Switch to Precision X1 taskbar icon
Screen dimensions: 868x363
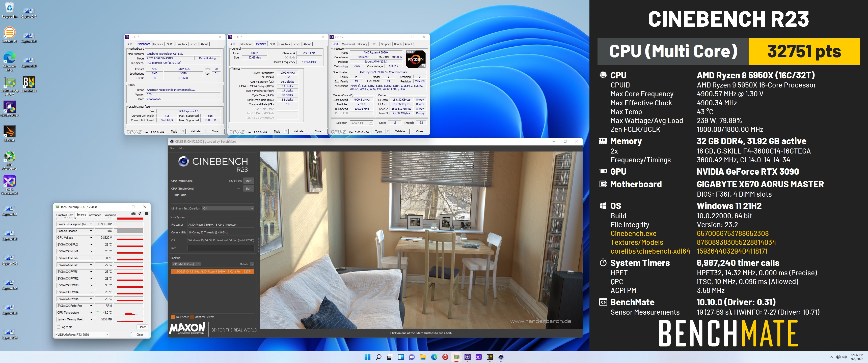[x=478, y=357]
